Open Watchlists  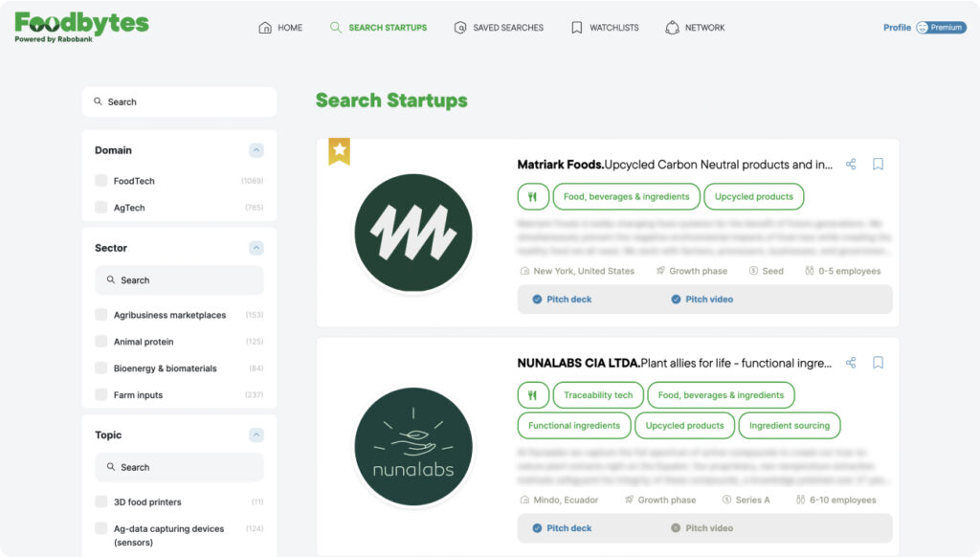605,28
